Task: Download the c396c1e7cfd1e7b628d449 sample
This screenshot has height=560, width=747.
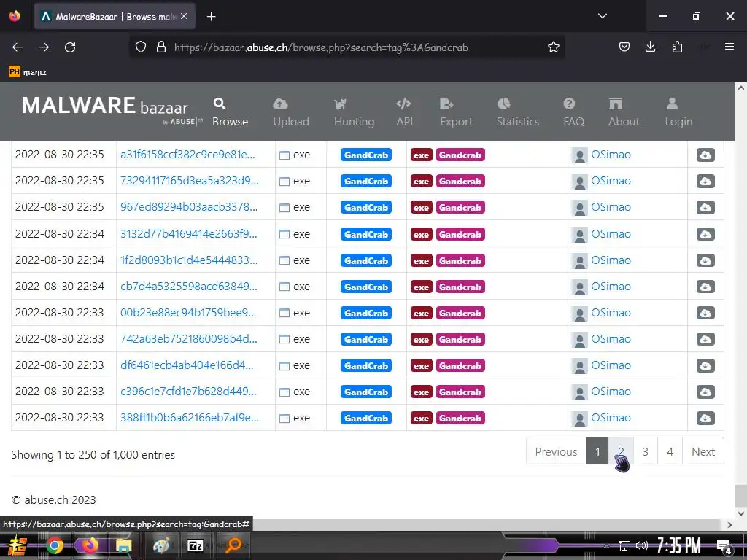Action: point(705,392)
